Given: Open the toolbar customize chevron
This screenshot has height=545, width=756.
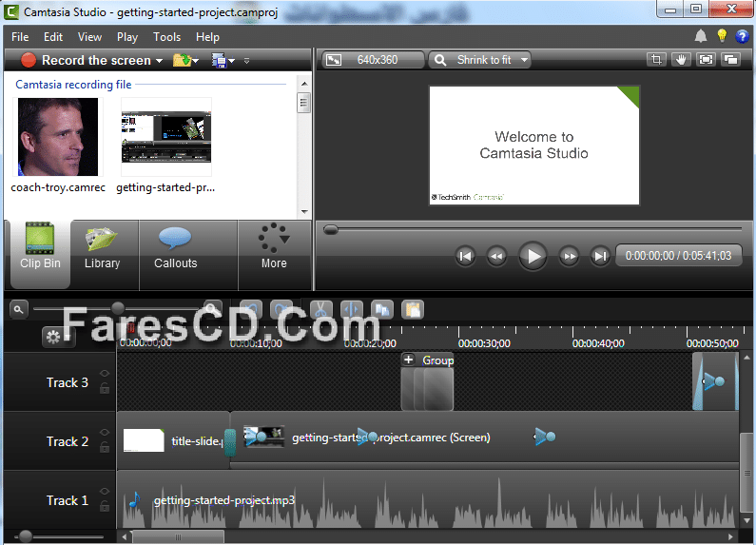Looking at the screenshot, I should point(246,61).
